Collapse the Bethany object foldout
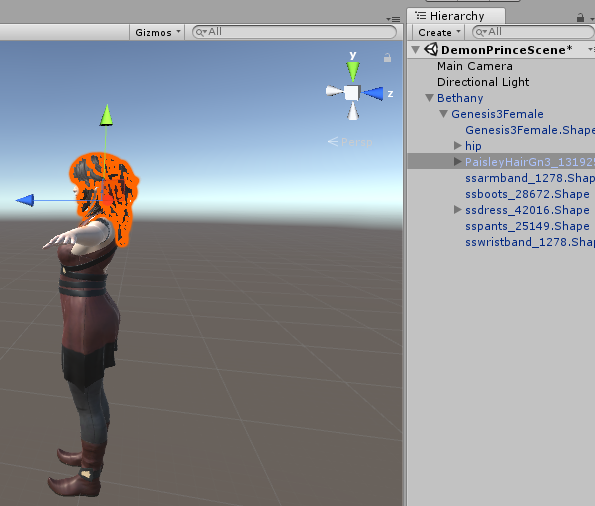 coord(430,98)
